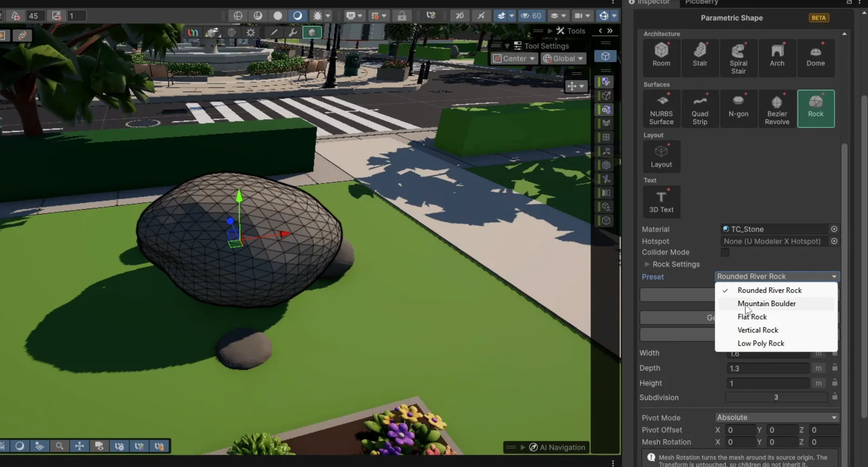Pick the Quad Strip surface

click(700, 108)
